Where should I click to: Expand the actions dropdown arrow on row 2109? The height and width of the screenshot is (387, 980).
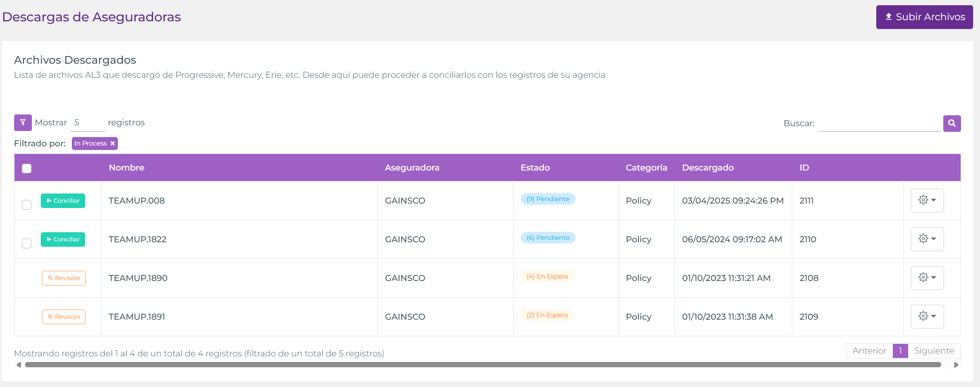pyautogui.click(x=933, y=316)
